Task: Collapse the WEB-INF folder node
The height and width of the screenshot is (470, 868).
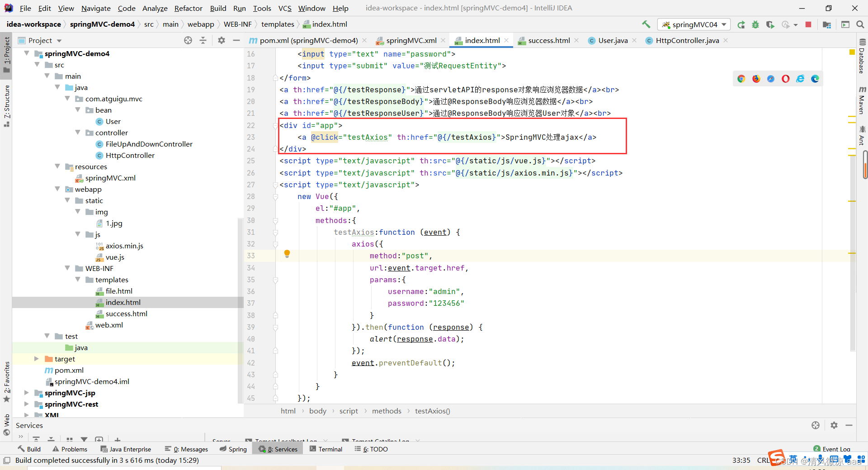Action: pos(67,268)
